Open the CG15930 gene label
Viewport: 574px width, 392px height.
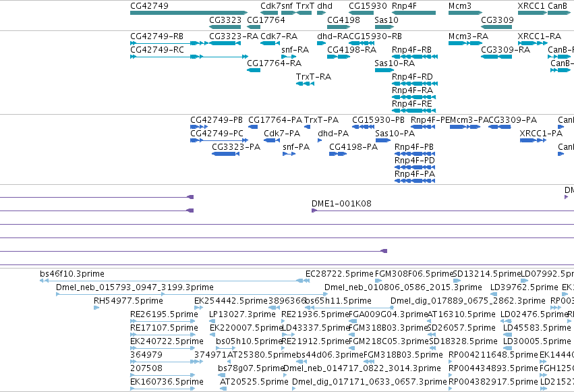coord(368,6)
